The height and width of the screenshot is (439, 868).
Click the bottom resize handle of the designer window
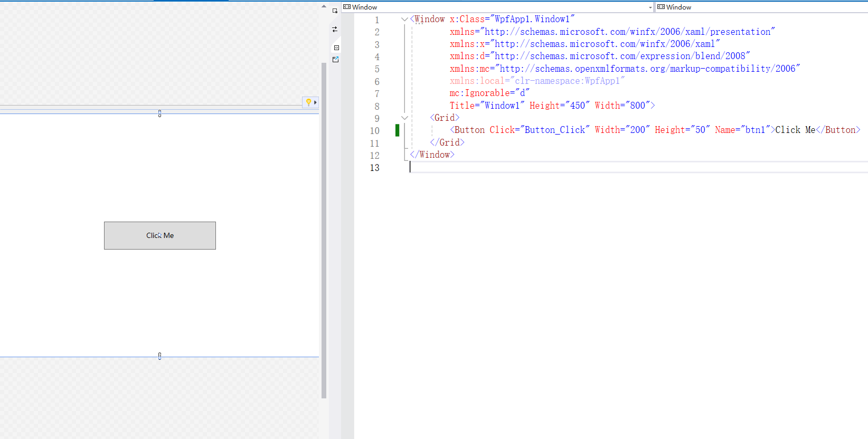159,356
